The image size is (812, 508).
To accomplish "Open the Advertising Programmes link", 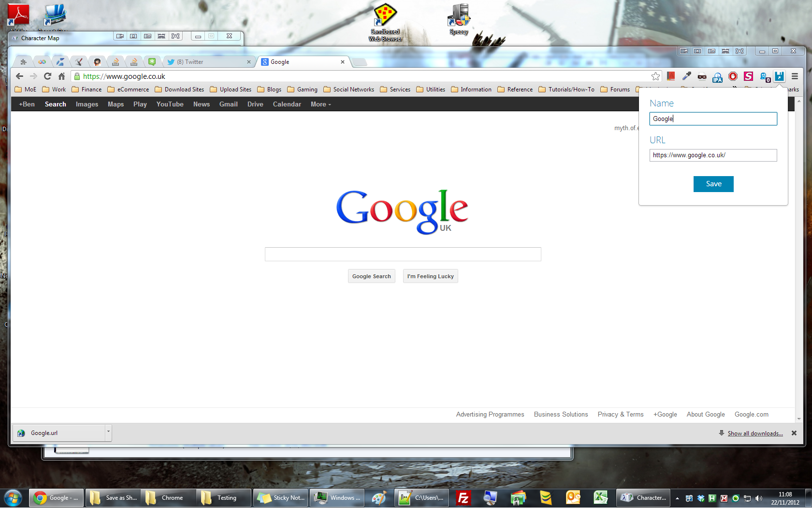I will [490, 415].
